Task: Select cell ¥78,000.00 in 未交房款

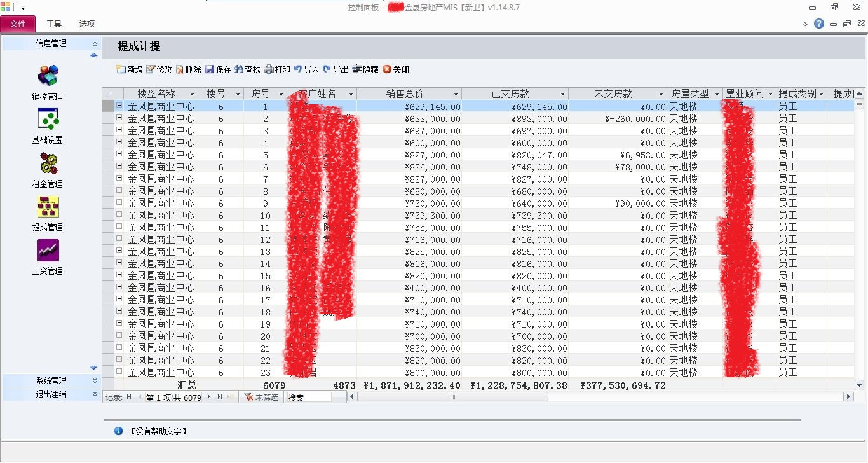Action: click(618, 167)
